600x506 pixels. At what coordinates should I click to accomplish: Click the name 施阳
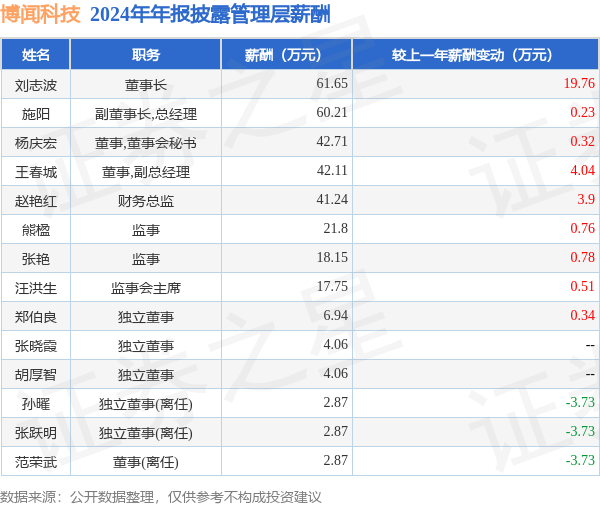coord(36,114)
